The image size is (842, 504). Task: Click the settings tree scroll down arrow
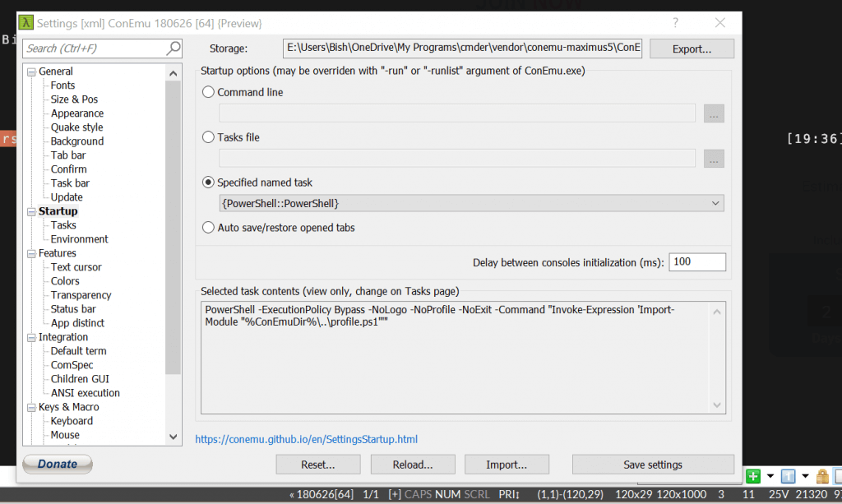(x=173, y=437)
